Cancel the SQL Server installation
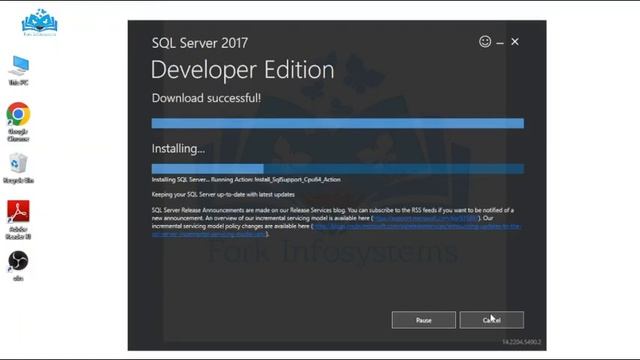640x360 pixels. click(x=491, y=320)
